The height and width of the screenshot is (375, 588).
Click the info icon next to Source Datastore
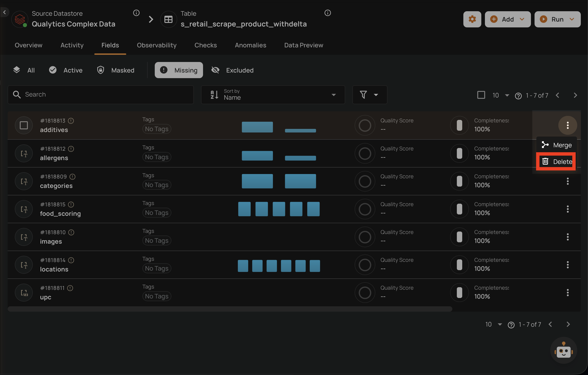pos(136,13)
